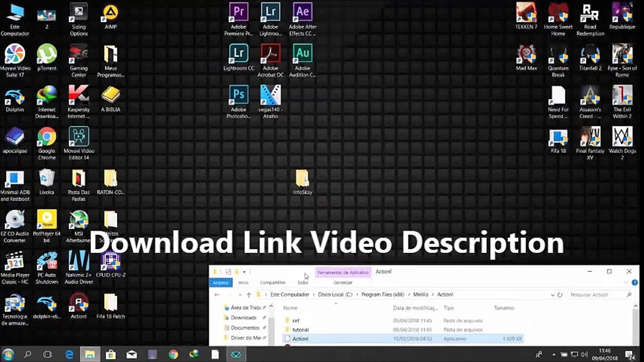Open Documentos in the navigation pane
The image size is (644, 362).
pyautogui.click(x=245, y=328)
